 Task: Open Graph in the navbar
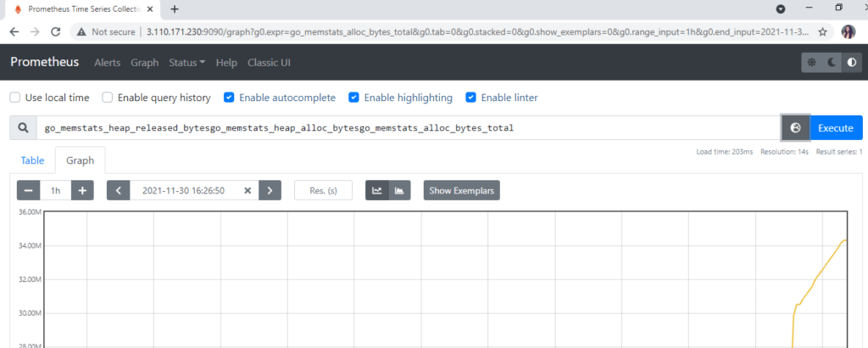click(144, 63)
